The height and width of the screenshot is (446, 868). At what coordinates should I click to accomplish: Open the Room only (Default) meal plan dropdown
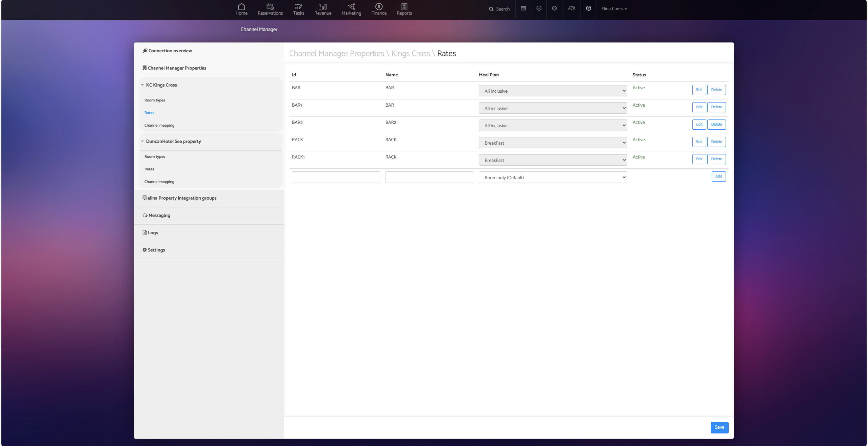coord(553,178)
